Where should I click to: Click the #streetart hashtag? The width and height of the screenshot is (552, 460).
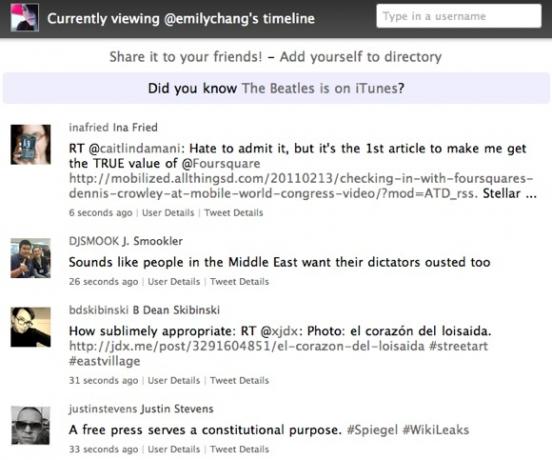tap(458, 346)
